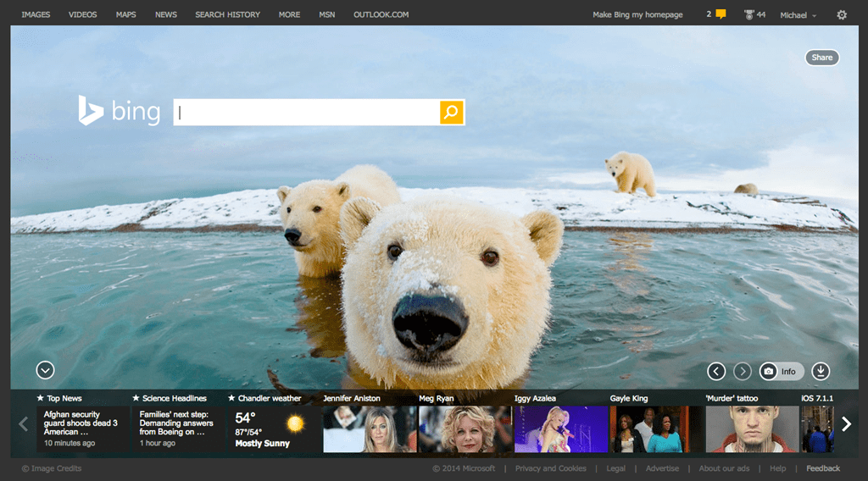Open the MORE menu
The width and height of the screenshot is (868, 481).
tap(289, 14)
